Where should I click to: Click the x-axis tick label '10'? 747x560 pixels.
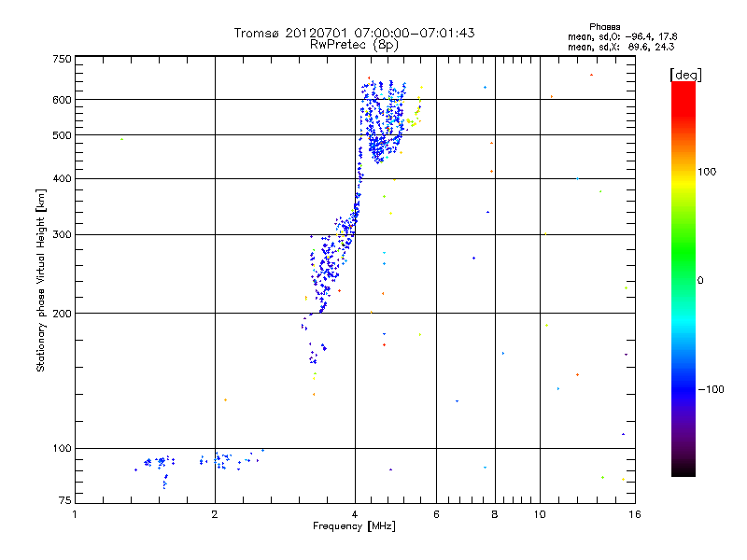(x=540, y=514)
